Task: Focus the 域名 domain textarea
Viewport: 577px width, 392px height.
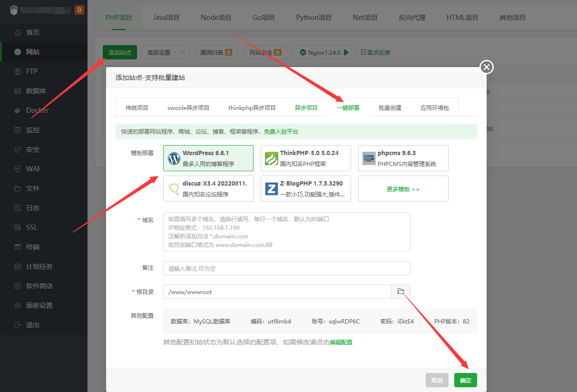Action: click(287, 232)
